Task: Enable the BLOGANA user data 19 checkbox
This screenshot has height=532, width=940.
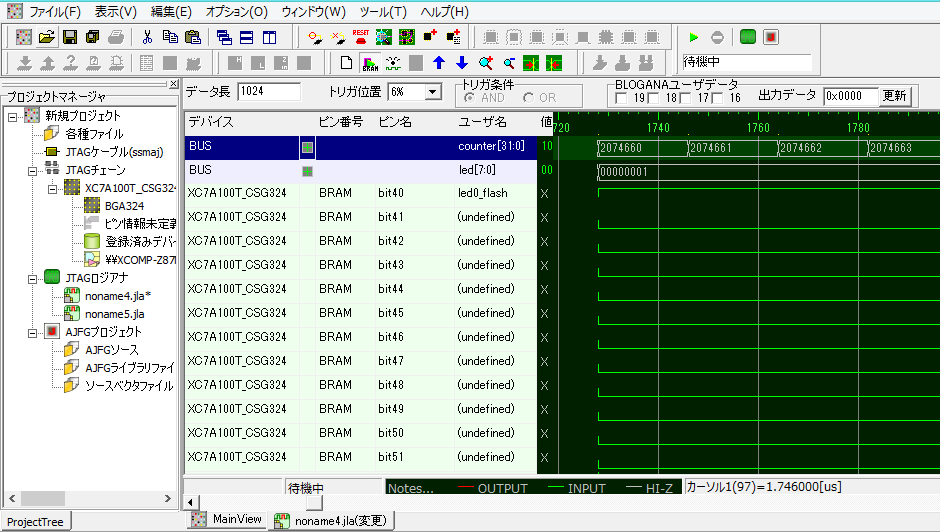Action: pyautogui.click(x=621, y=98)
